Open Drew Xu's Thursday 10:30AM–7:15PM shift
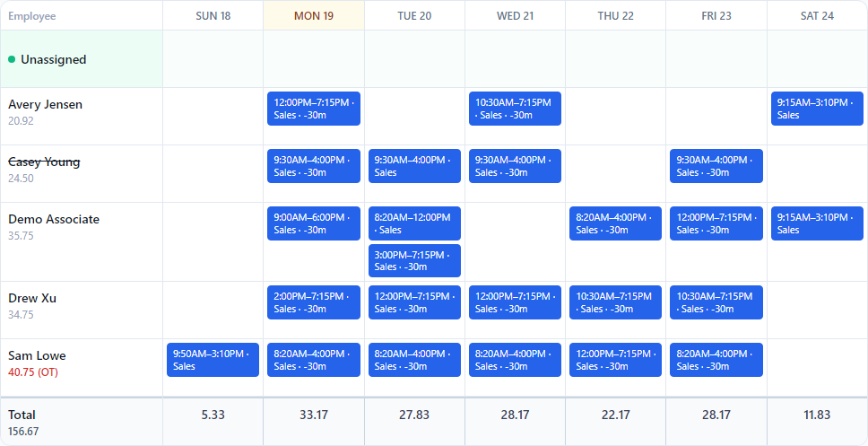This screenshot has width=868, height=446. point(615,302)
